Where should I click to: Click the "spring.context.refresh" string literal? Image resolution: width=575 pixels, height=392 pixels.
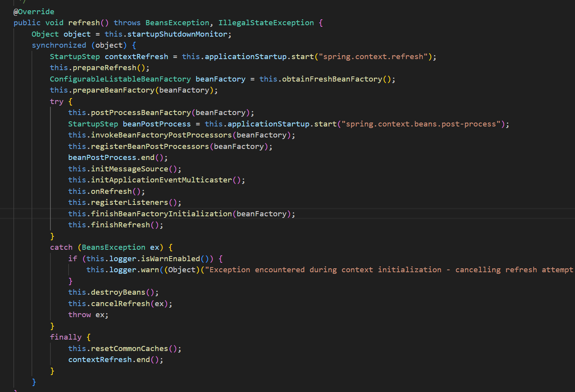[373, 57]
